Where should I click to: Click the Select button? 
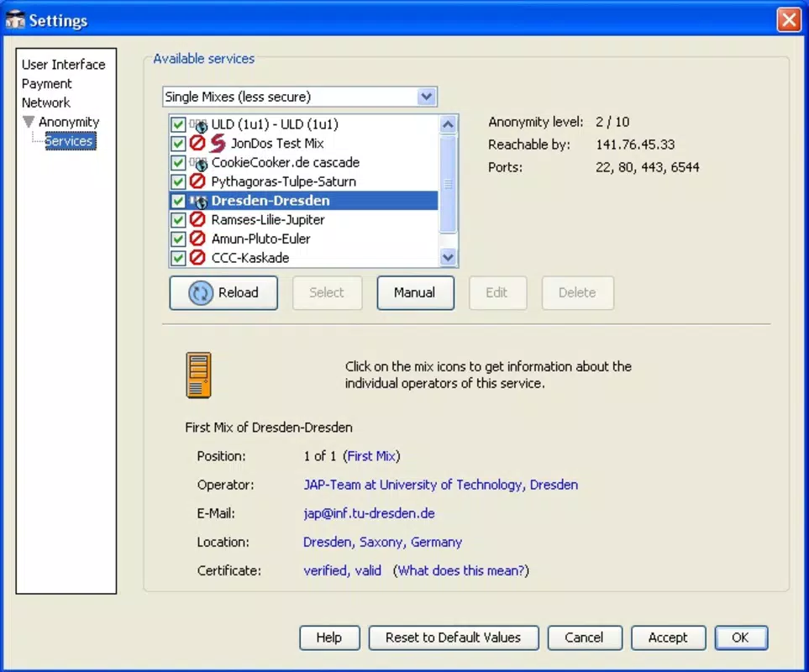(x=327, y=292)
